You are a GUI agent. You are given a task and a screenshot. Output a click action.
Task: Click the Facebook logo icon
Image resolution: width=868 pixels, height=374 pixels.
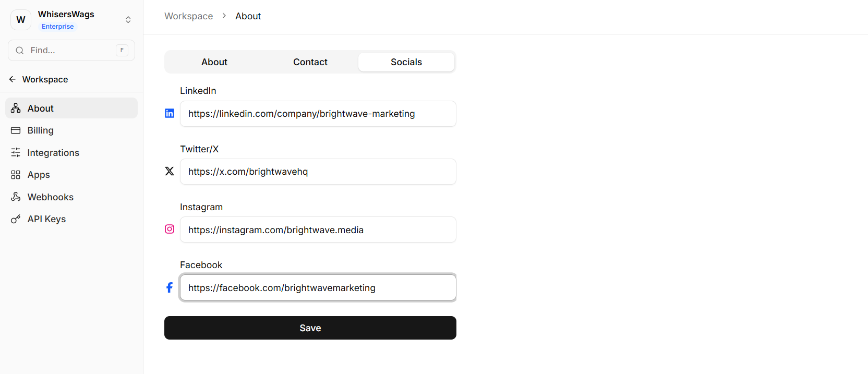pos(170,287)
